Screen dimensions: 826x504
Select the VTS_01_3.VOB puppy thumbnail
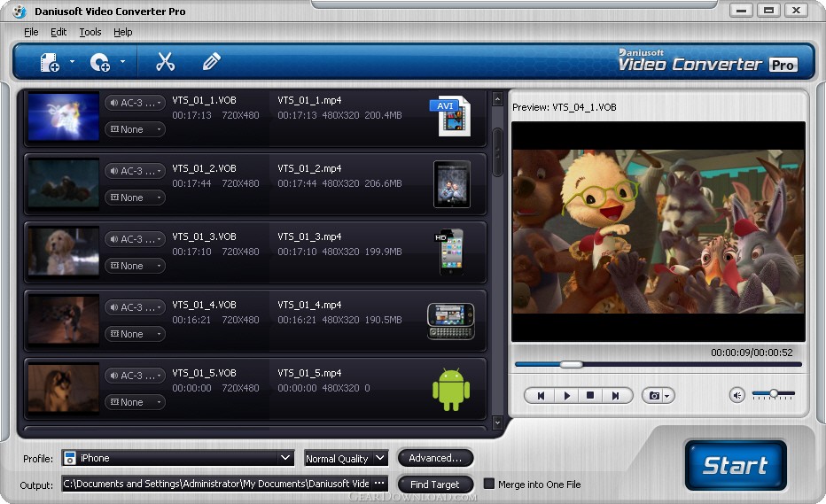[x=63, y=252]
